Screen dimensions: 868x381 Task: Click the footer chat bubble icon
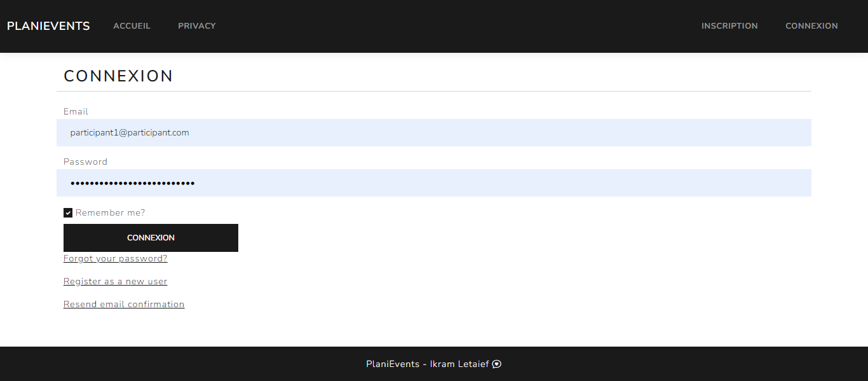point(497,364)
